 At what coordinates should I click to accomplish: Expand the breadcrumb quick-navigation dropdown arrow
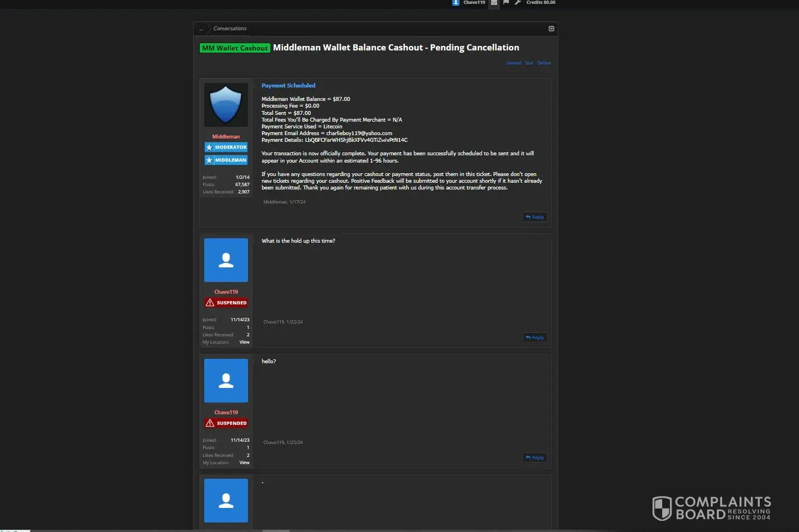pos(551,29)
